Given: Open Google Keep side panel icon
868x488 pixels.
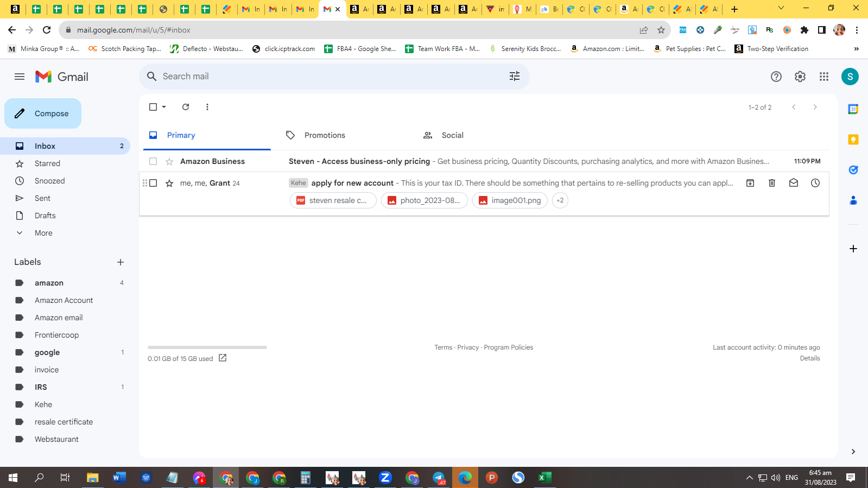Looking at the screenshot, I should (x=853, y=140).
